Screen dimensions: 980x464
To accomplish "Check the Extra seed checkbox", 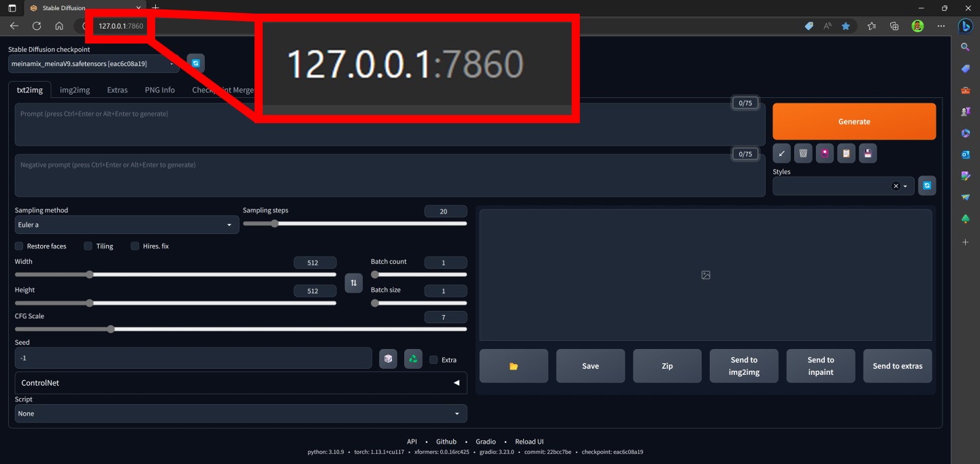I will pyautogui.click(x=434, y=359).
